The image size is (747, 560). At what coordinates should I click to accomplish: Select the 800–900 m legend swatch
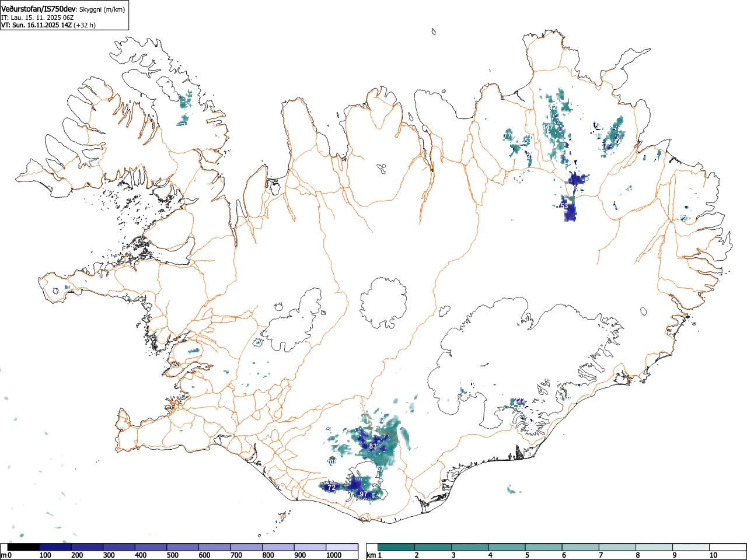[278, 547]
